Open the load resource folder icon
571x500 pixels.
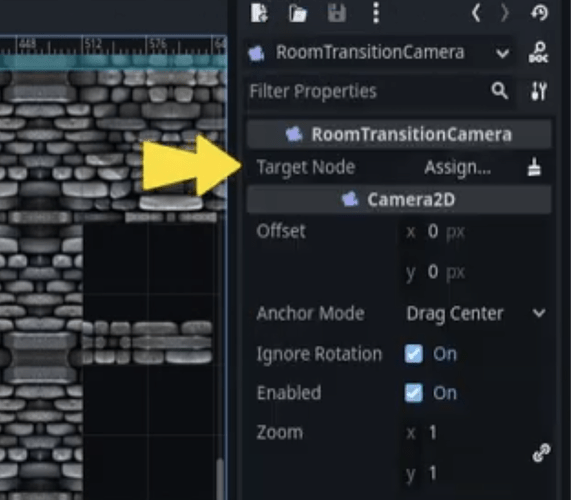(298, 14)
